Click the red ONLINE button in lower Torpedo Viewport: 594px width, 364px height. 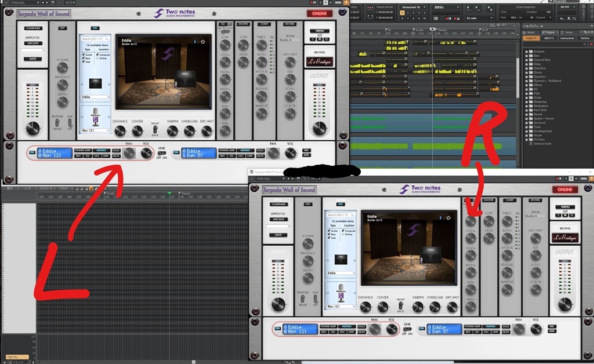point(564,190)
